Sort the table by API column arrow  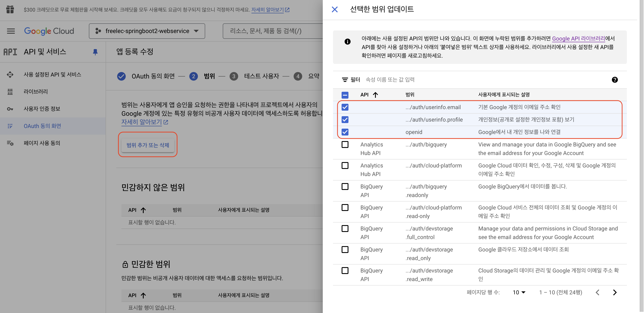click(375, 95)
